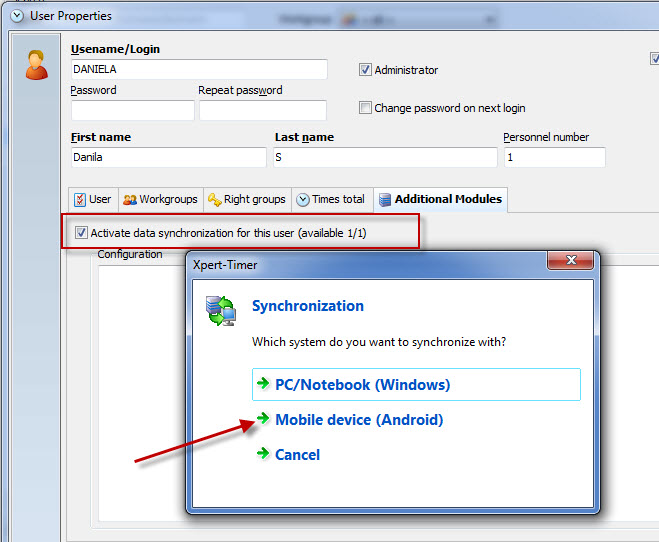The height and width of the screenshot is (542, 659).
Task: Select the Right groups tab
Action: click(247, 199)
